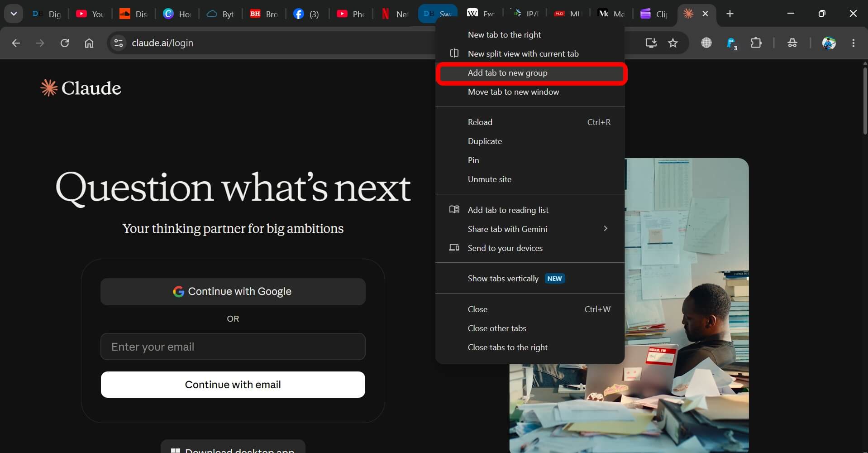Switch to the first YouTube 'You' tab
868x453 pixels.
click(90, 14)
